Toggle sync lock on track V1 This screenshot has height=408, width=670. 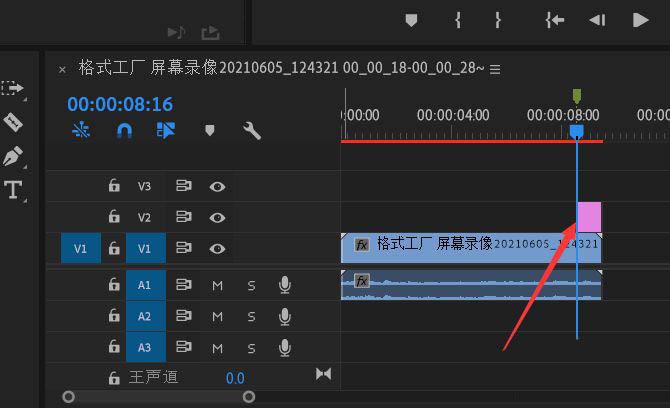click(x=183, y=248)
